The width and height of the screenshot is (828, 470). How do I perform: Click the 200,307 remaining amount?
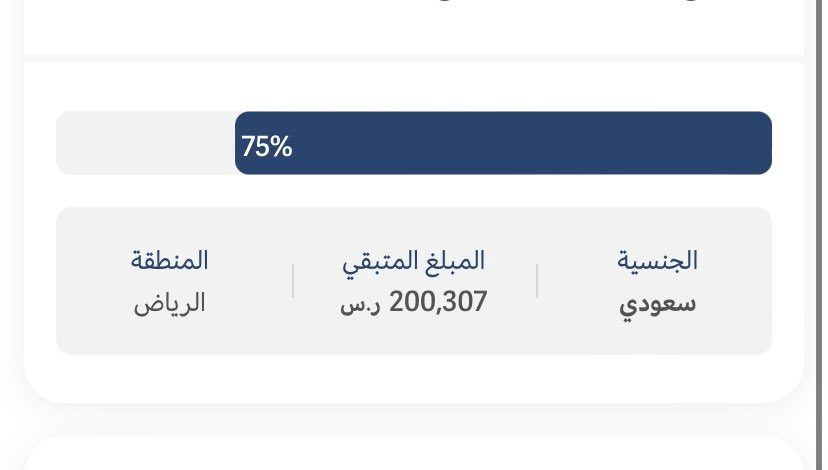(x=438, y=302)
